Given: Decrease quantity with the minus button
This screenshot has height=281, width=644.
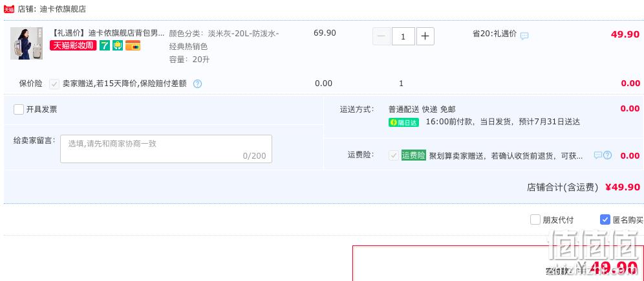Looking at the screenshot, I should coord(381,36).
